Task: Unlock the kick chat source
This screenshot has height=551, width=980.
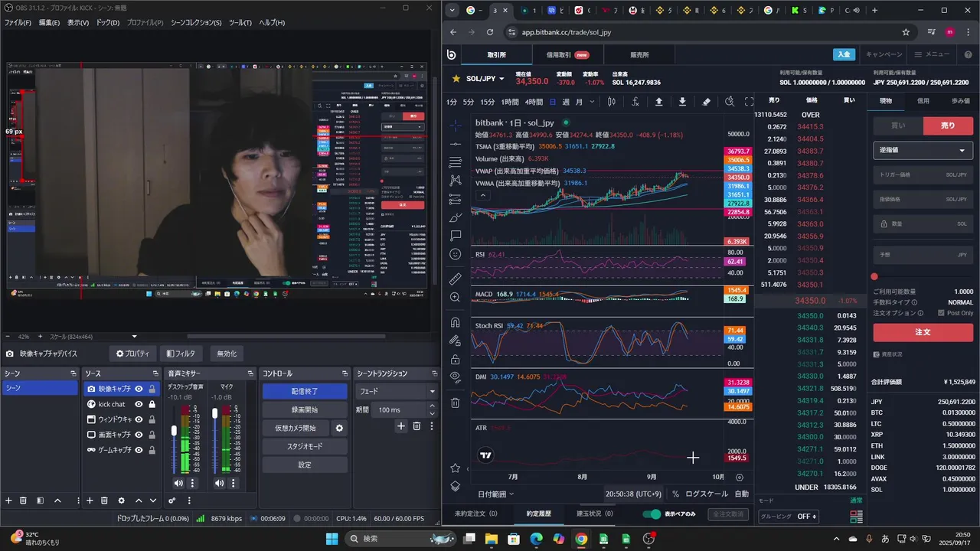Action: [x=152, y=404]
